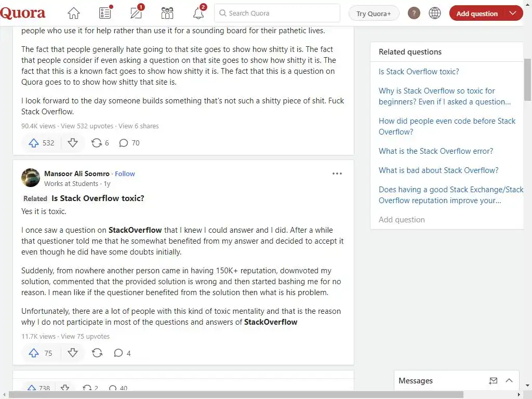Click the scroll-right arrow of horizontal scrollbar

click(519, 394)
